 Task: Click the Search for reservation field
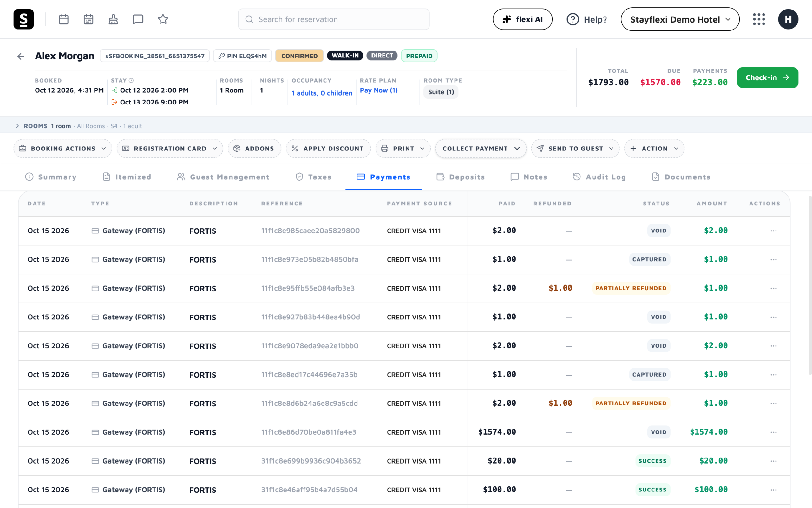click(334, 19)
